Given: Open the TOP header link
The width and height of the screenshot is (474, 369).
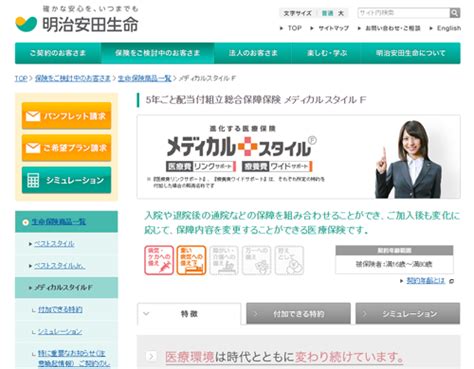Looking at the screenshot, I should tap(295, 28).
